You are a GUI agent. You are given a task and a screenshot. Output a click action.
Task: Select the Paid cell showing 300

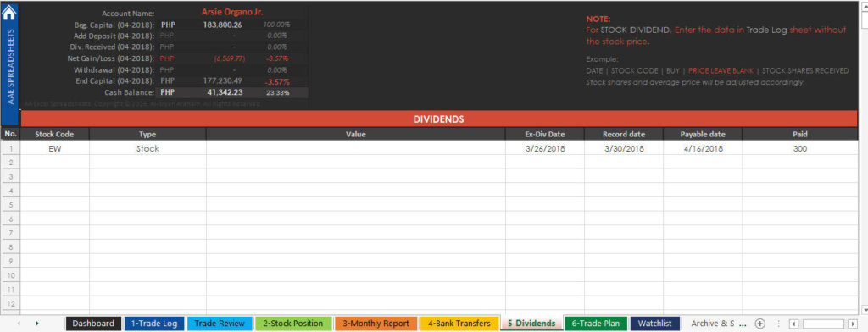800,148
